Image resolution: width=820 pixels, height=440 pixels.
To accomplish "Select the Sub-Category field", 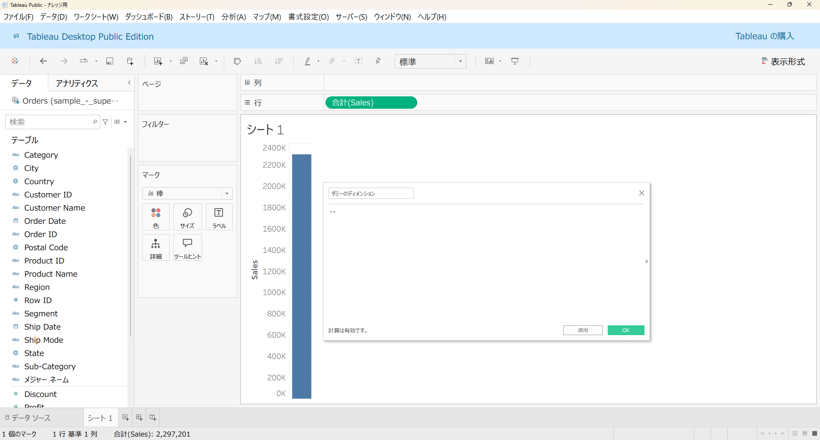I will 50,366.
